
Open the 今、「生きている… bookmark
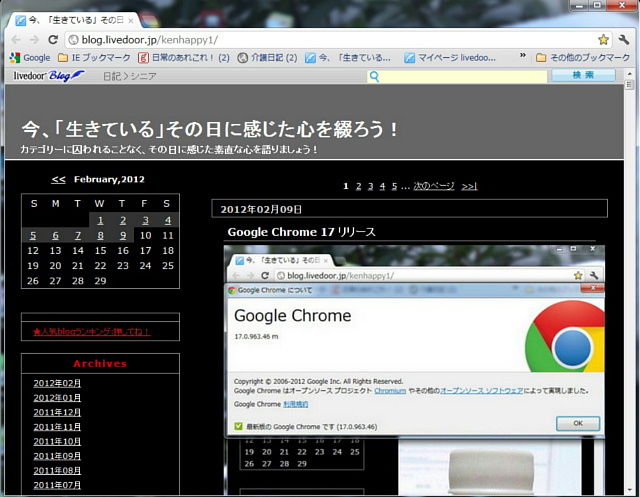click(348, 58)
